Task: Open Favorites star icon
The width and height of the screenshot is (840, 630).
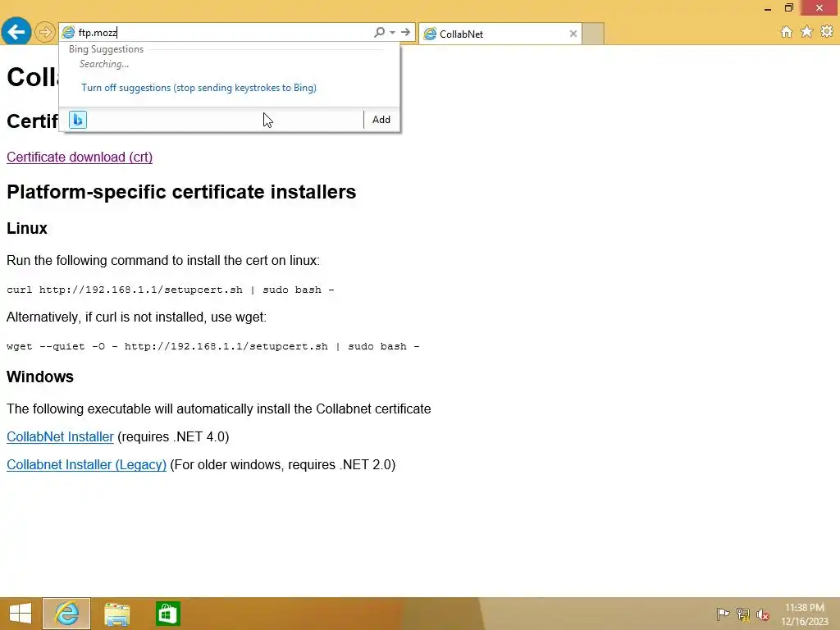Action: [807, 32]
